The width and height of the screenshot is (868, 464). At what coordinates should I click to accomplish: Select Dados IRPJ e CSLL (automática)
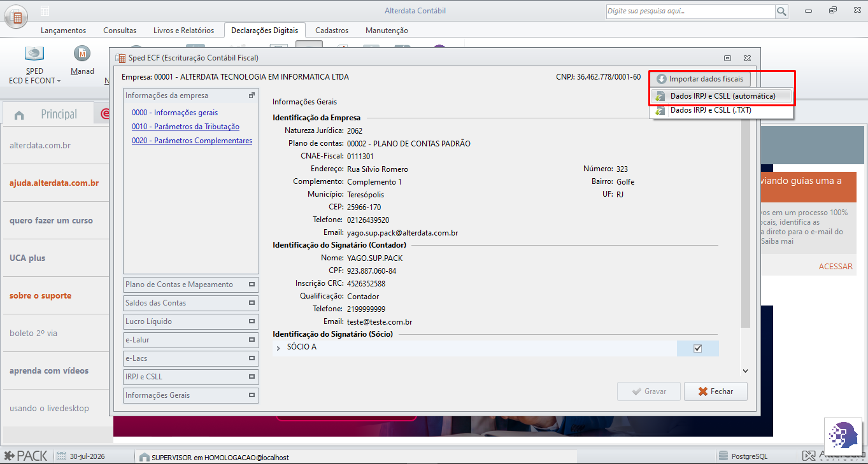pos(722,96)
